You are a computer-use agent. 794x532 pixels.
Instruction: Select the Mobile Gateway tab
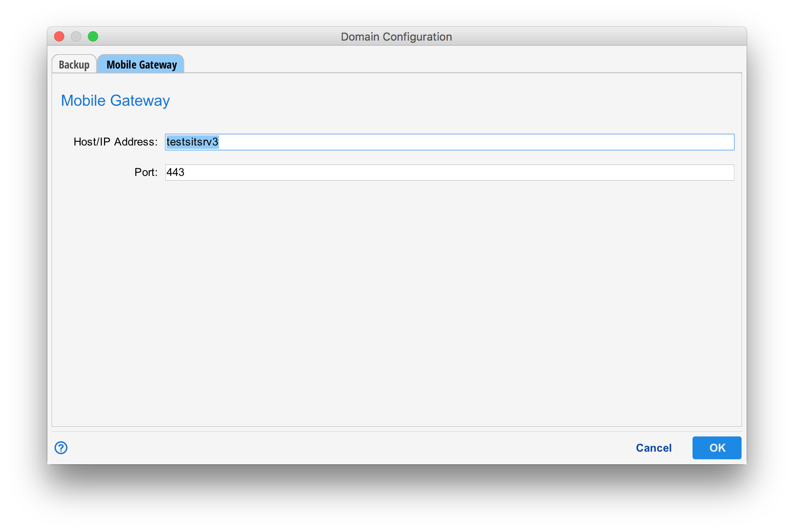point(141,64)
